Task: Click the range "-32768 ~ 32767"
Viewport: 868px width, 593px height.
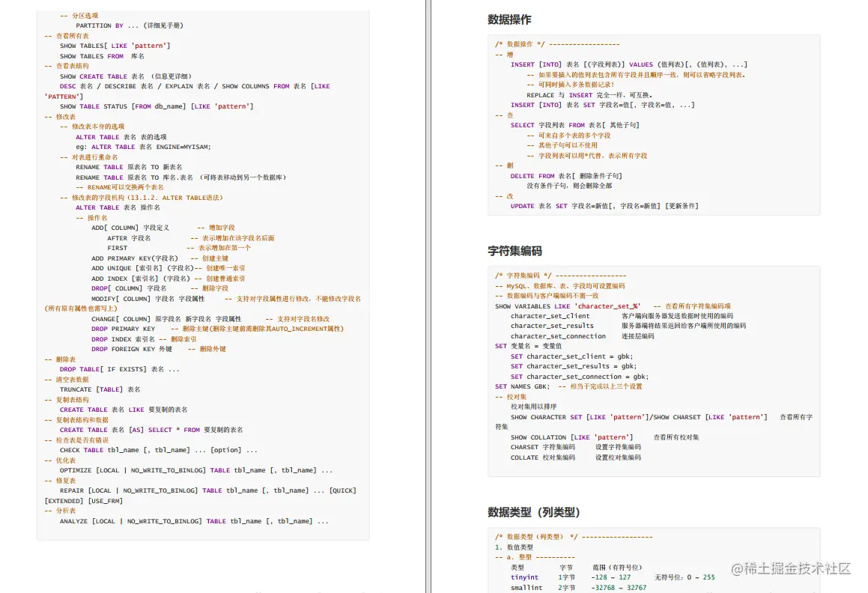Action: pos(619,588)
